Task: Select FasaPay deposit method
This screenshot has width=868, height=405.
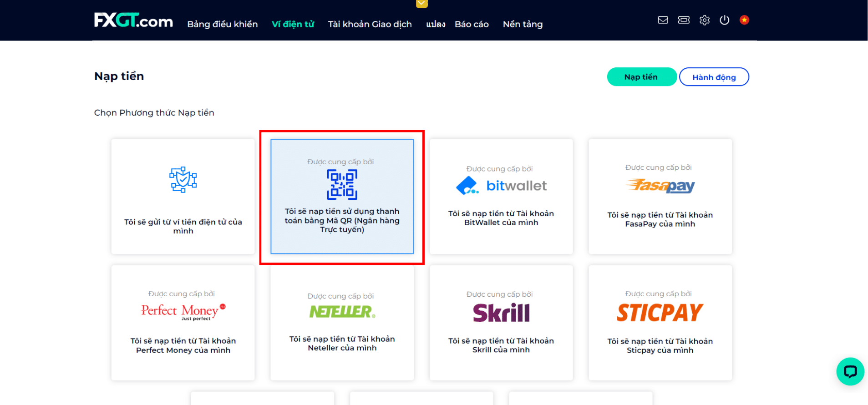Action: pos(660,197)
